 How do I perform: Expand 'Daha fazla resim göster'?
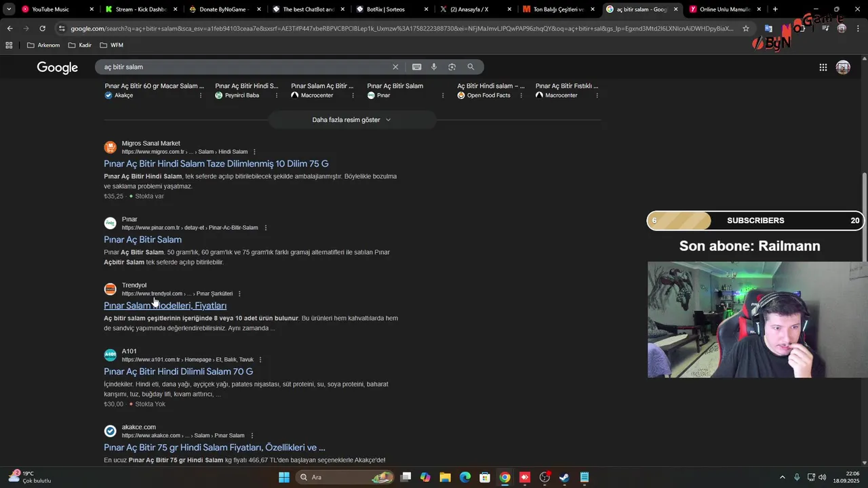click(x=352, y=120)
